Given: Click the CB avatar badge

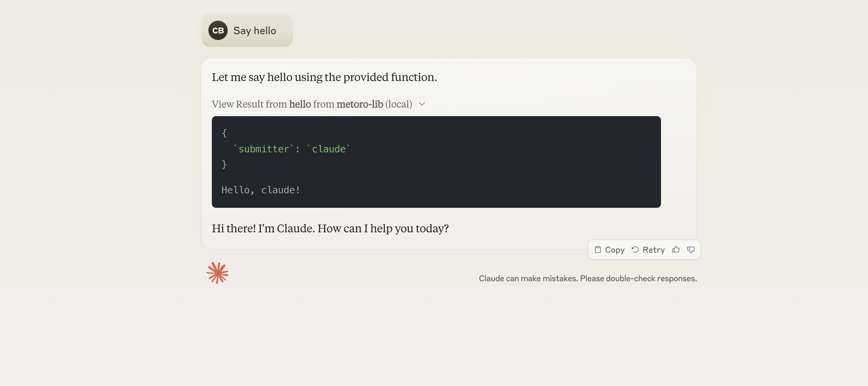Looking at the screenshot, I should tap(218, 30).
